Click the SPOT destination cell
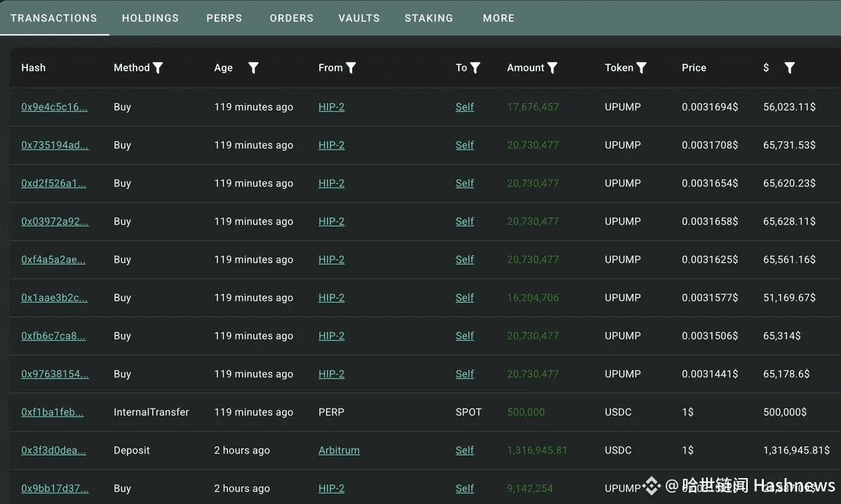Screen dimensions: 841x504 pos(469,411)
